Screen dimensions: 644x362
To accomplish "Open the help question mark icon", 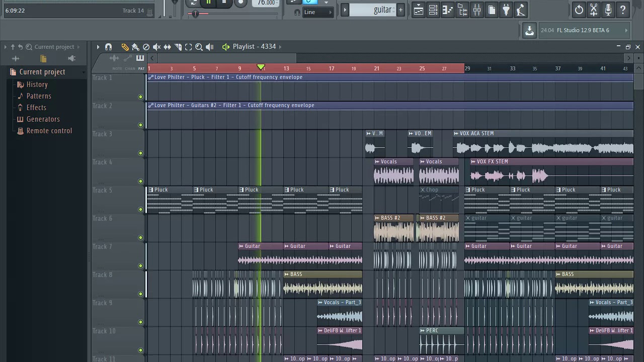I will coord(623,10).
